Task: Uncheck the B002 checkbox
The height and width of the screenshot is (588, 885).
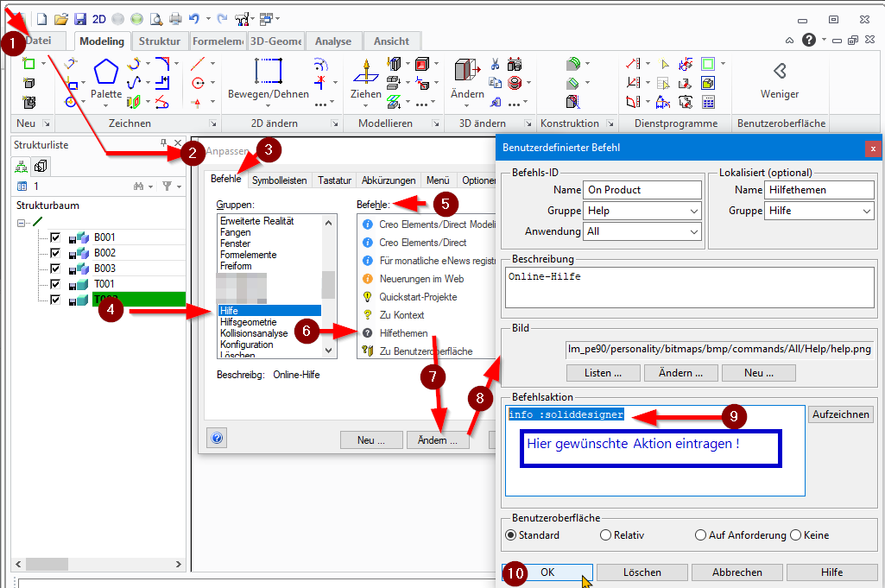Action: [54, 253]
